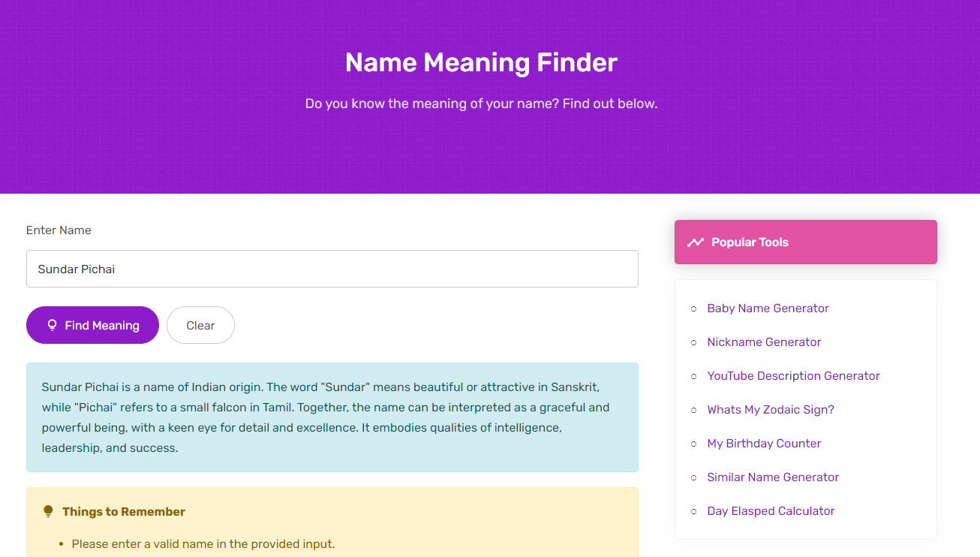
Task: Open the Nickname Generator tool
Action: pos(764,342)
